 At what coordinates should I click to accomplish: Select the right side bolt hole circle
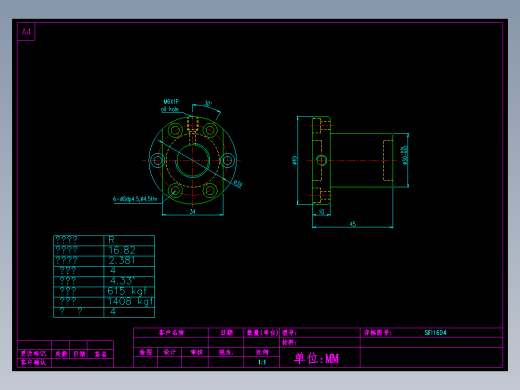pos(228,160)
